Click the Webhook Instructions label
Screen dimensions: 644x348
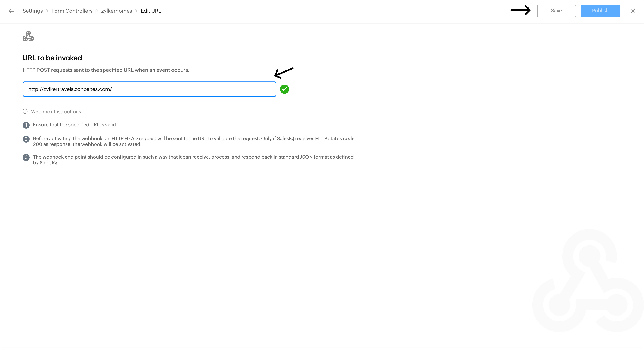[56, 112]
